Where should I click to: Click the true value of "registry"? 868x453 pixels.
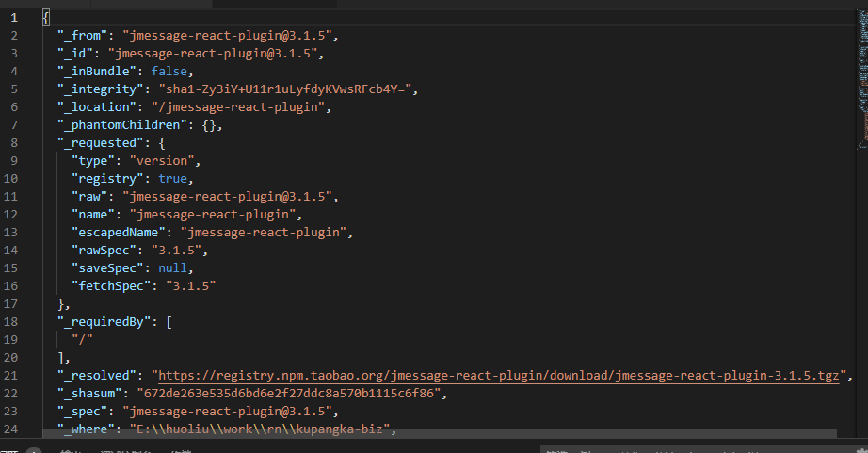172,179
